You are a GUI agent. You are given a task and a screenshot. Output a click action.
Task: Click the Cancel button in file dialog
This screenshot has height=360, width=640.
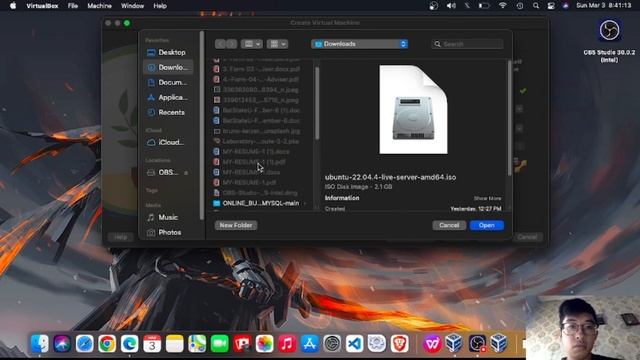449,225
